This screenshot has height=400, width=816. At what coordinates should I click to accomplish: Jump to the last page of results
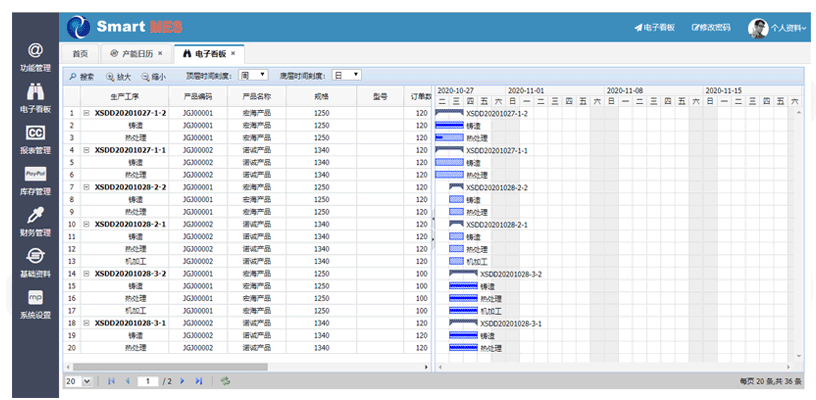point(199,381)
